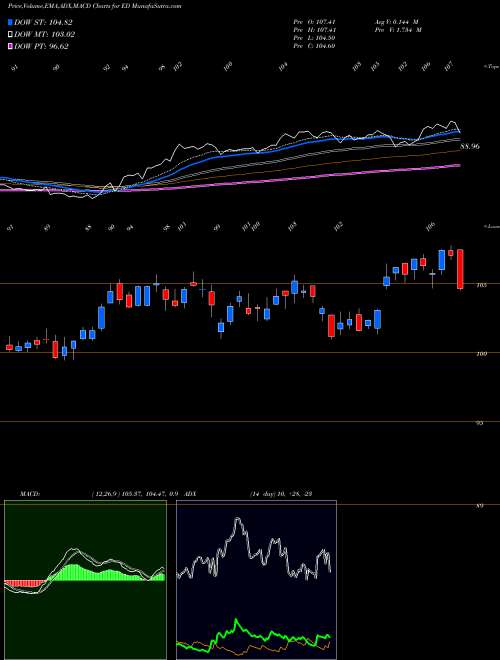Image resolution: width=500 pixels, height=660 pixels.
Task: Select the DOW PT: 96.62 label
Action: click(x=41, y=46)
